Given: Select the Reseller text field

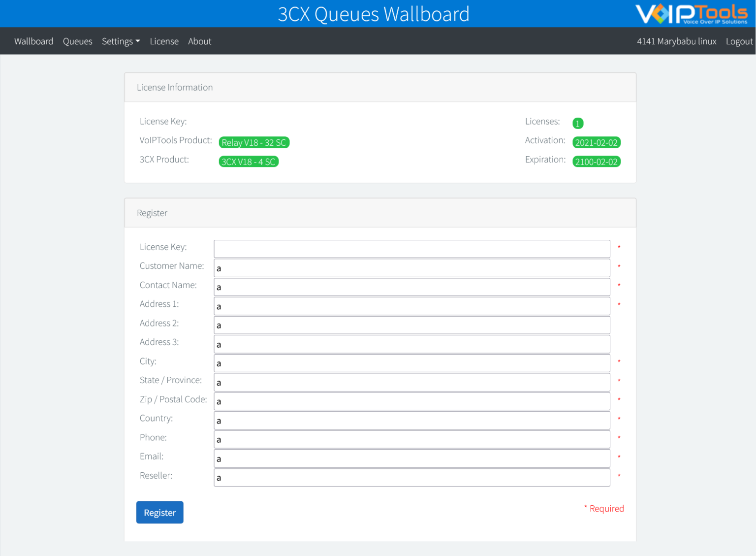Looking at the screenshot, I should [x=411, y=477].
